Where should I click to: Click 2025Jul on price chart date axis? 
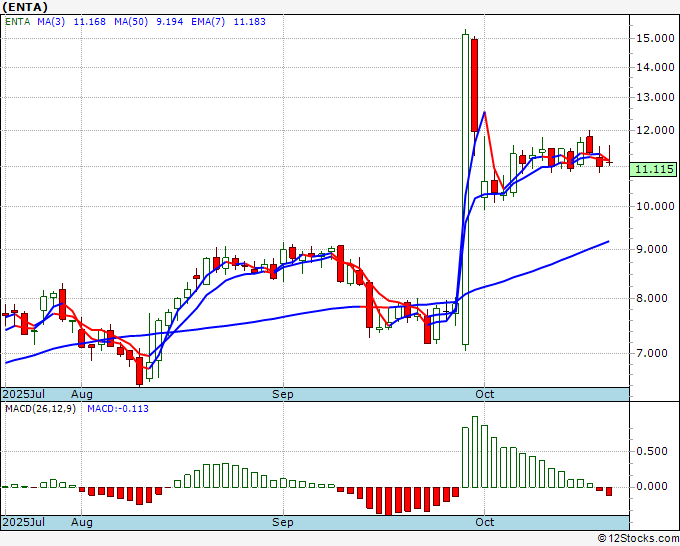[24, 394]
